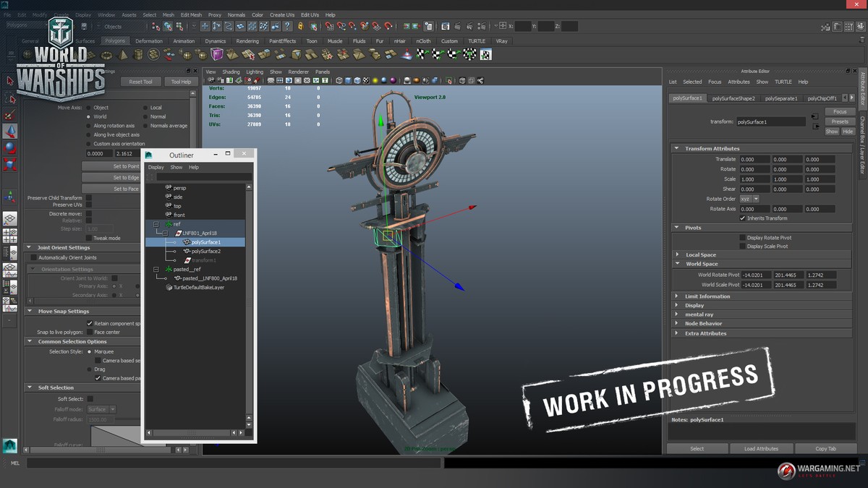The width and height of the screenshot is (868, 488).
Task: Open the Maya icon at bottom left corner
Action: 9,445
